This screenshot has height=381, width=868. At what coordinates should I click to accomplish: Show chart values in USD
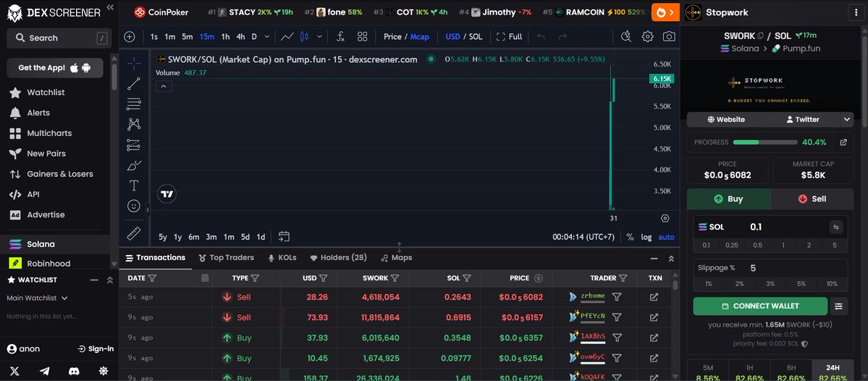point(452,36)
